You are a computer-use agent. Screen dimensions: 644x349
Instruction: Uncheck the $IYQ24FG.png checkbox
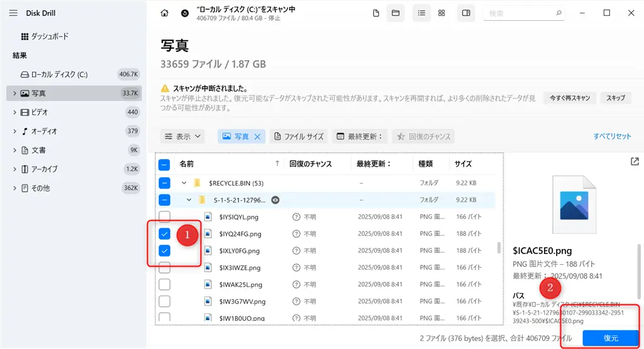click(164, 234)
